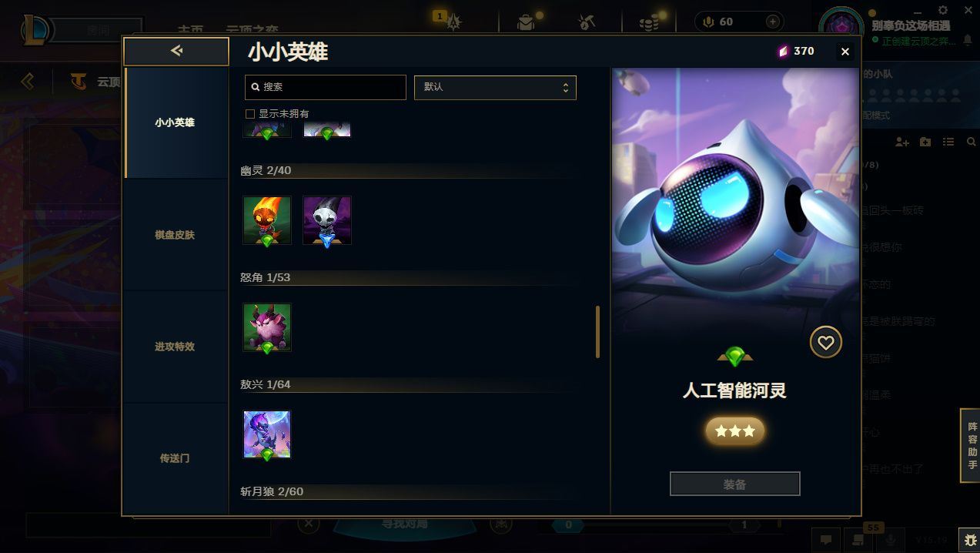Open the 传送门 tab
This screenshot has height=553, width=980.
click(x=175, y=458)
